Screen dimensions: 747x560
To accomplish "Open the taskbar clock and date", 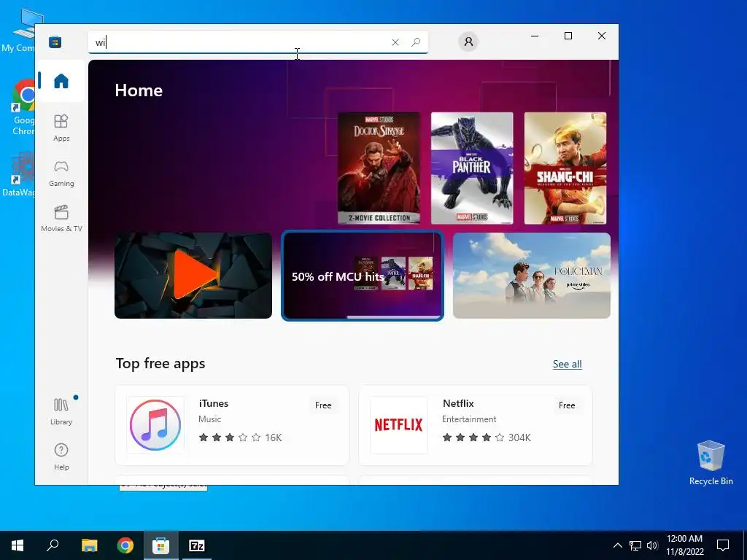I will click(684, 545).
